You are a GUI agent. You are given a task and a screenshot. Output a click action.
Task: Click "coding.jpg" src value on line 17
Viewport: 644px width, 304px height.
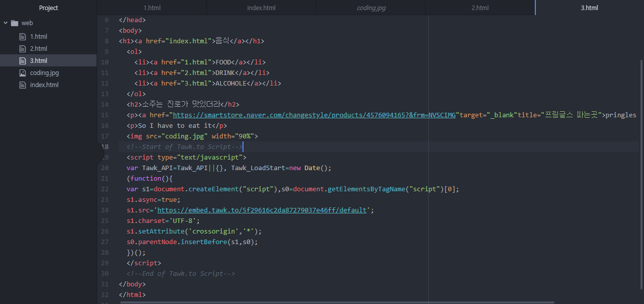186,136
